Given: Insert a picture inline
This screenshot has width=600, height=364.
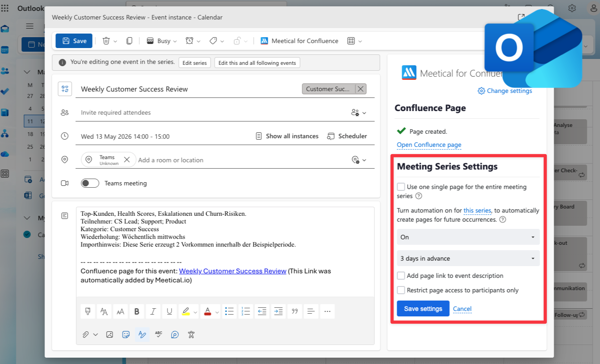Looking at the screenshot, I should point(109,335).
